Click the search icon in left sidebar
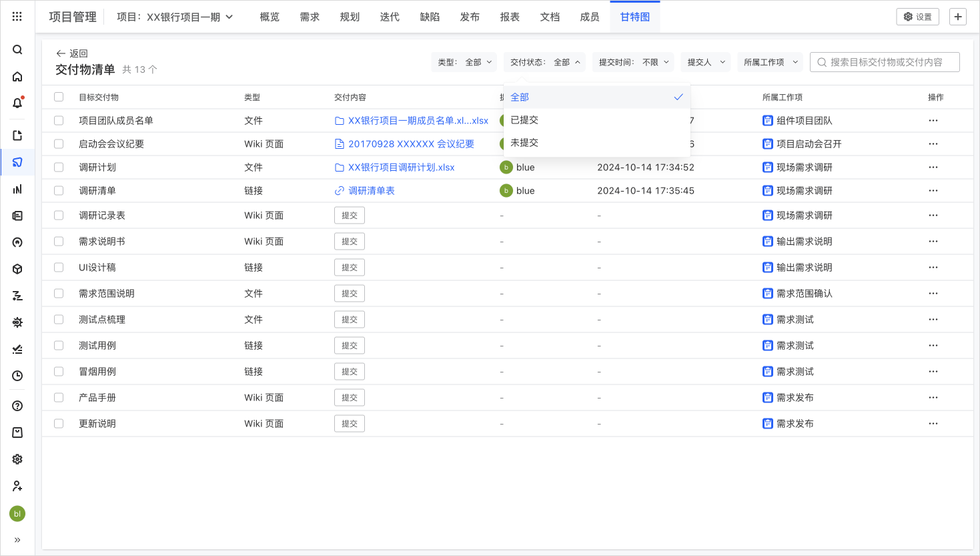Screen dimensions: 980x556 pyautogui.click(x=17, y=50)
